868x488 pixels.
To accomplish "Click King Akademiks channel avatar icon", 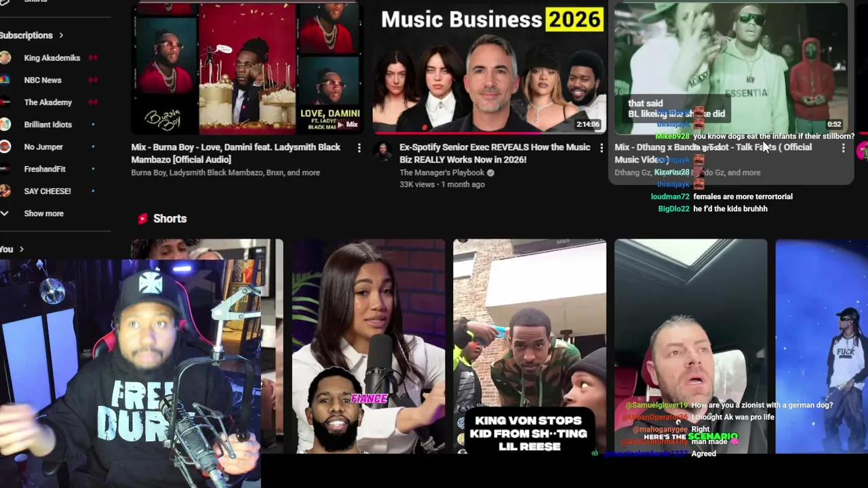I will pos(5,58).
